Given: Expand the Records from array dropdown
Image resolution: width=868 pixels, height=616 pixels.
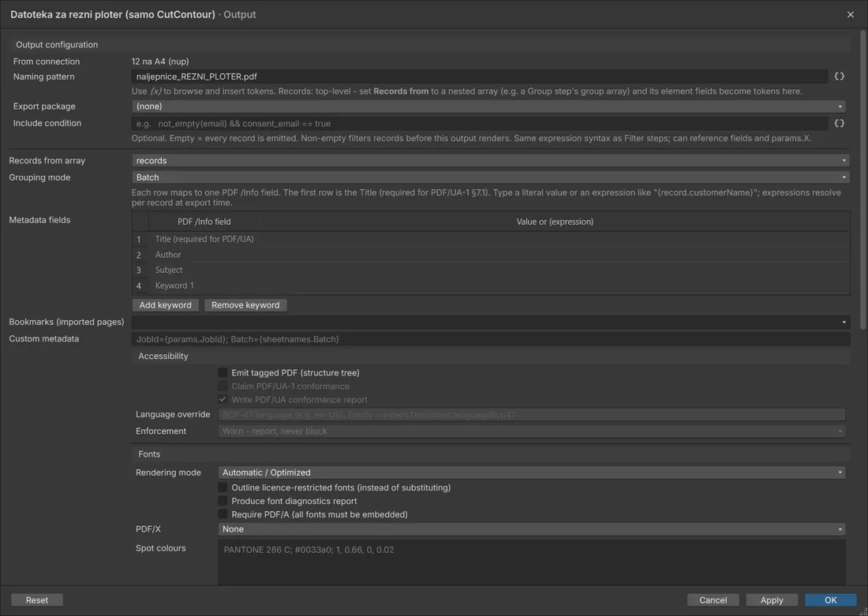Looking at the screenshot, I should click(491, 160).
